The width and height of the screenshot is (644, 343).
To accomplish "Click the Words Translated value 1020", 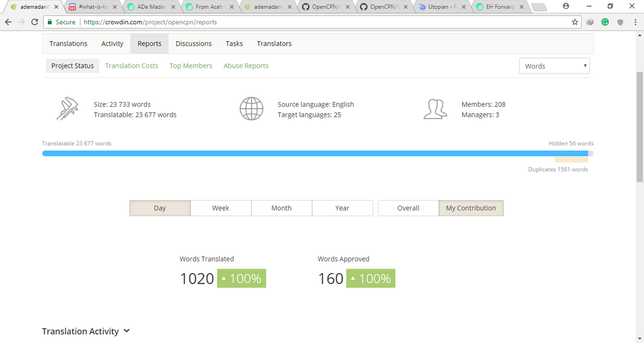I will [x=197, y=279].
